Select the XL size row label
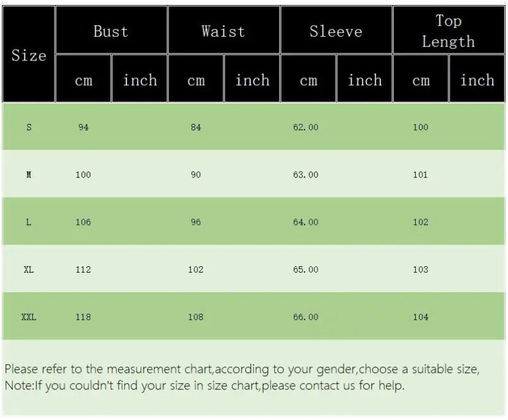 [x=29, y=269]
